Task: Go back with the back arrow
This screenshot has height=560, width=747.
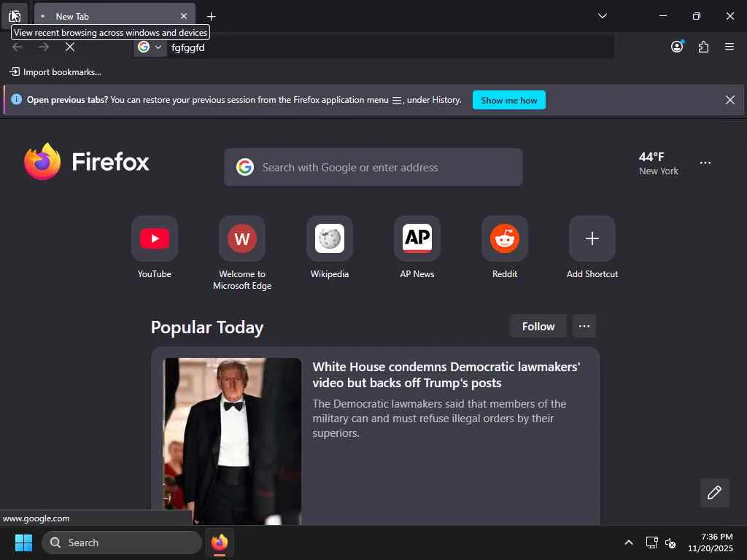Action: point(18,47)
